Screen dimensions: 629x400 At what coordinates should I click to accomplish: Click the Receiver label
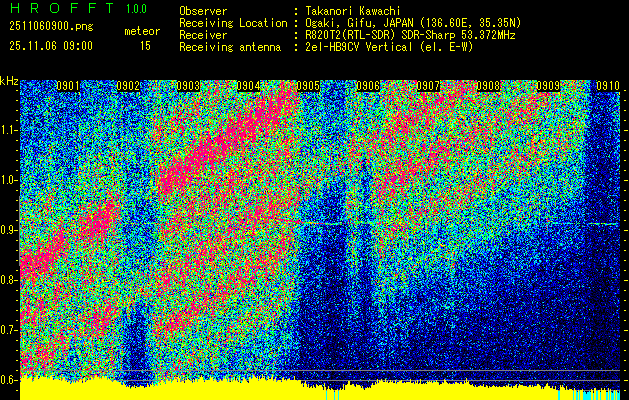pos(203,35)
